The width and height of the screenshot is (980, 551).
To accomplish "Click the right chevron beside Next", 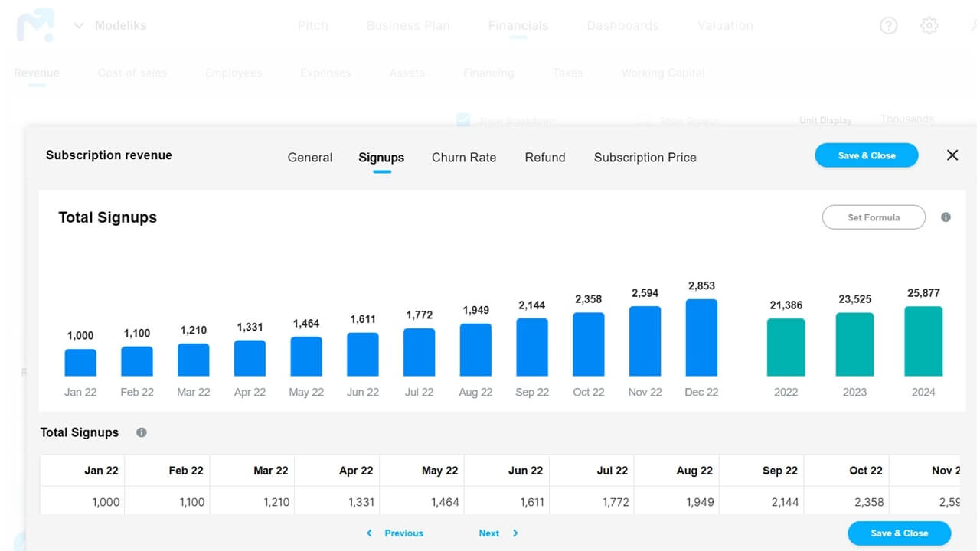I will tap(515, 533).
